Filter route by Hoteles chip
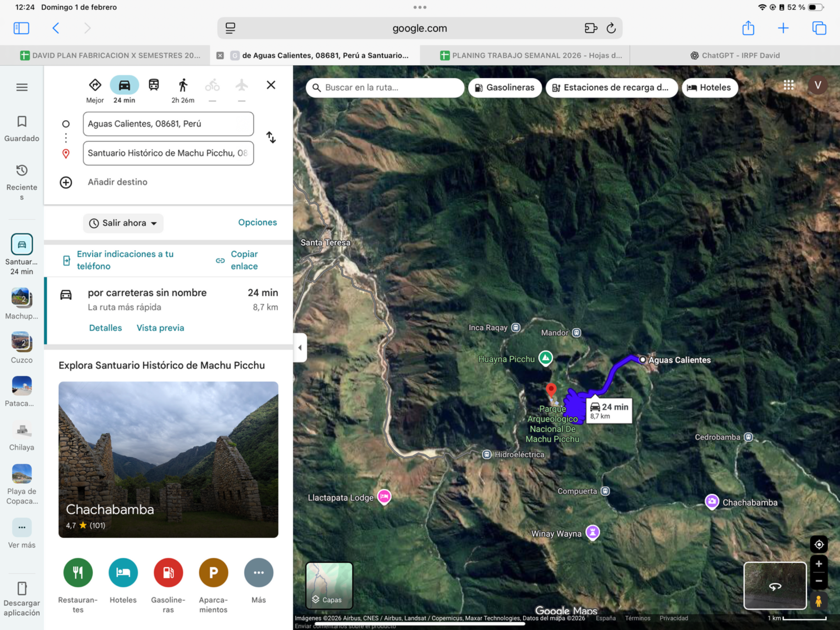The height and width of the screenshot is (630, 840). coord(710,87)
